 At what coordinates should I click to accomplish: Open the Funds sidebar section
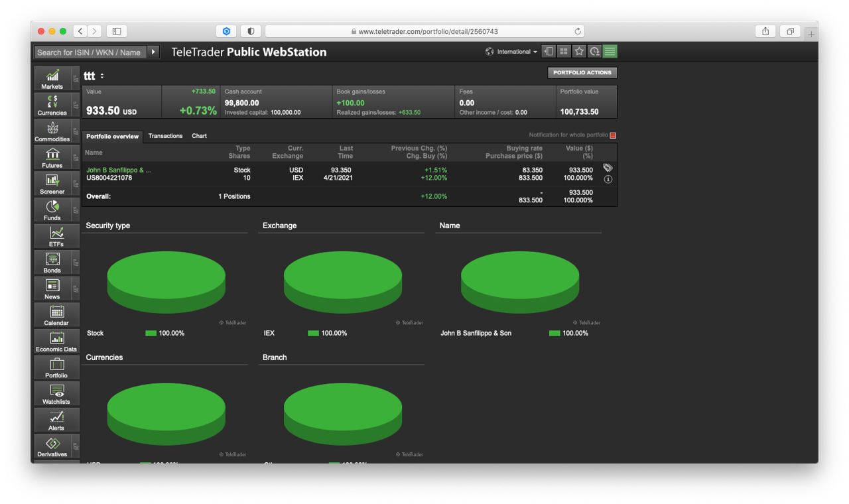click(x=52, y=210)
